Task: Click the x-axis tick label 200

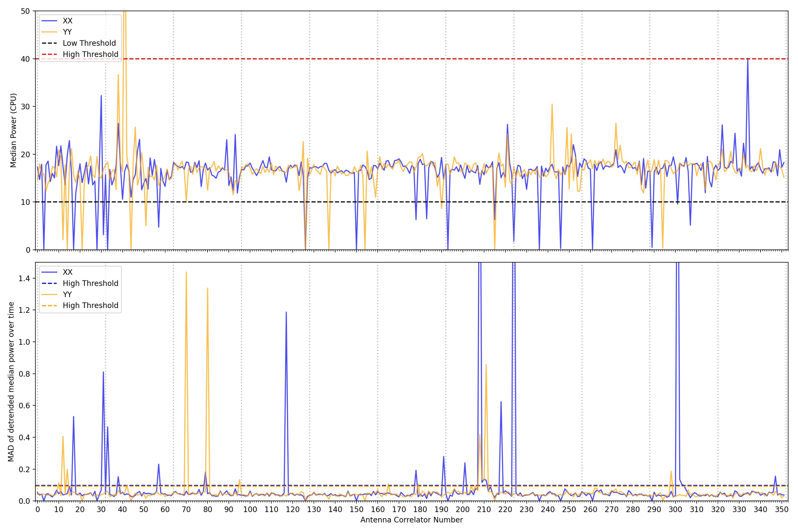Action: [463, 509]
